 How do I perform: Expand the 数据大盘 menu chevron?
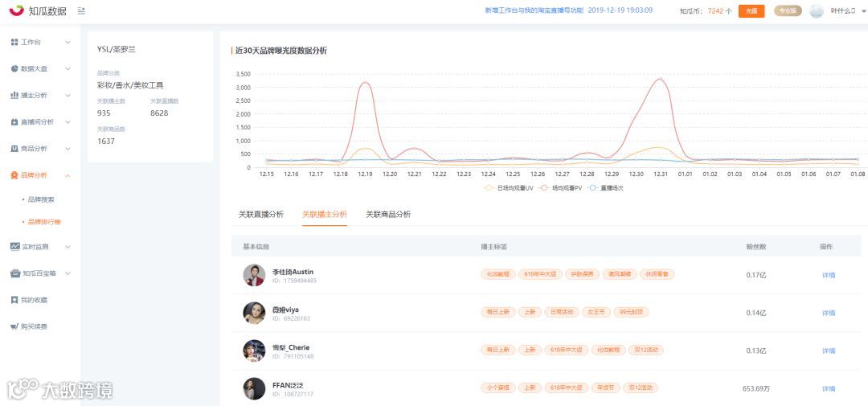pyautogui.click(x=68, y=68)
